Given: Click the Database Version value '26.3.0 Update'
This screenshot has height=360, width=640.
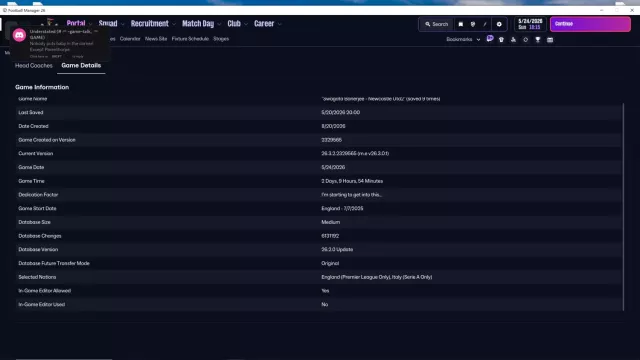Looking at the screenshot, I should pyautogui.click(x=337, y=249).
